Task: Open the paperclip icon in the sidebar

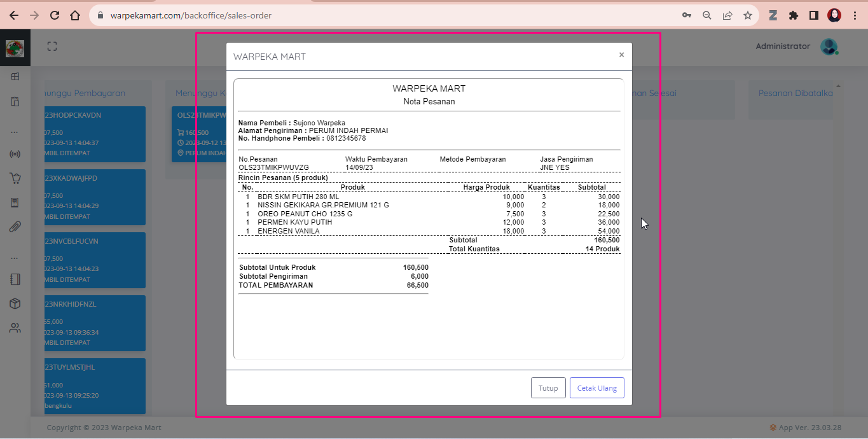Action: pos(15,227)
